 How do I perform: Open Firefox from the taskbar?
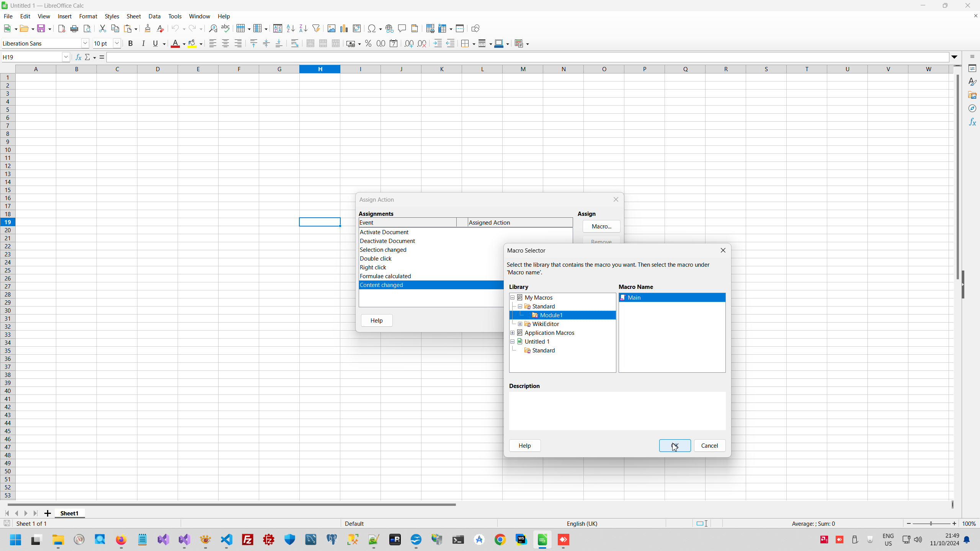pos(121,540)
